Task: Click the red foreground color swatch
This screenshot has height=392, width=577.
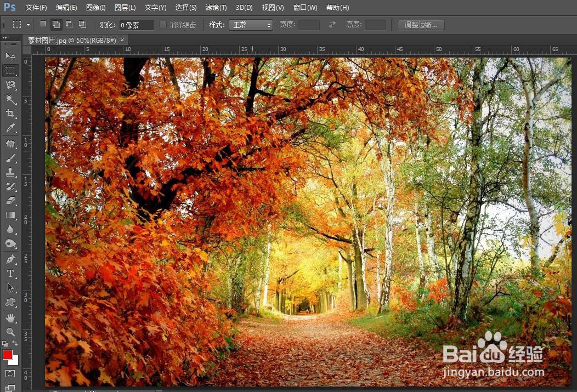Action: pyautogui.click(x=7, y=354)
